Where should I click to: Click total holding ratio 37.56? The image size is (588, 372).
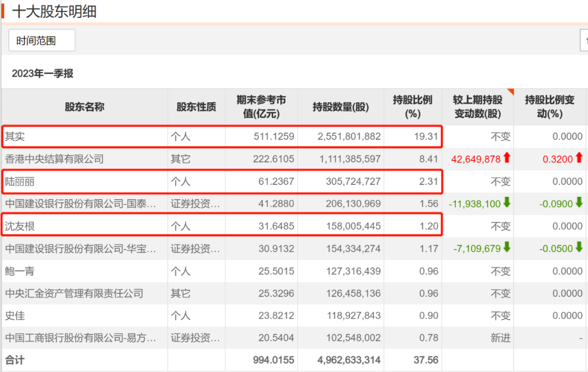[x=426, y=360]
